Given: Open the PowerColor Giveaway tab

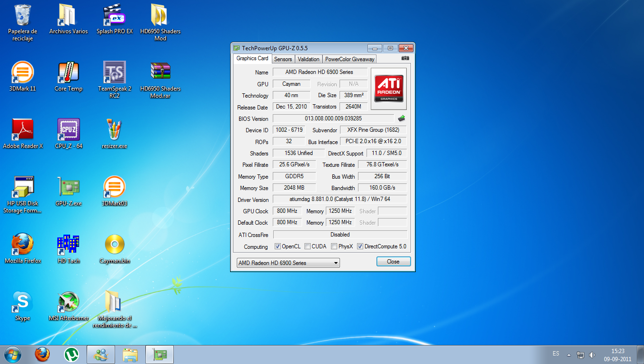Looking at the screenshot, I should (x=350, y=59).
